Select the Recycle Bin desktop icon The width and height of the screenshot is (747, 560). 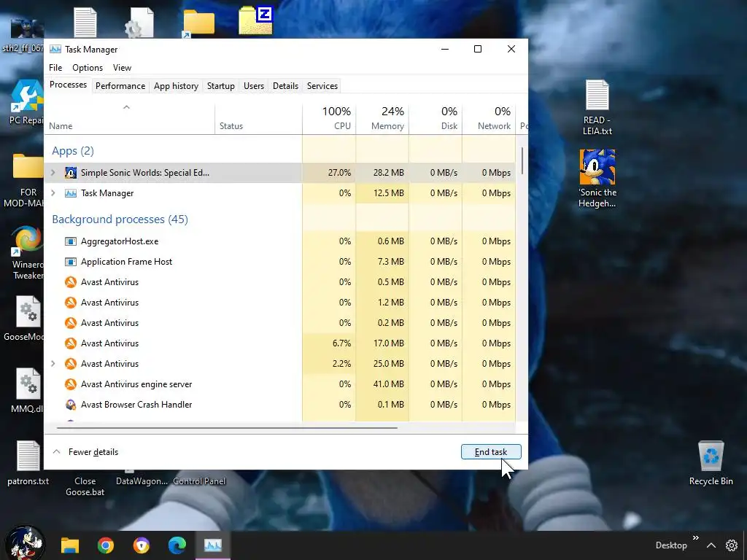coord(711,463)
